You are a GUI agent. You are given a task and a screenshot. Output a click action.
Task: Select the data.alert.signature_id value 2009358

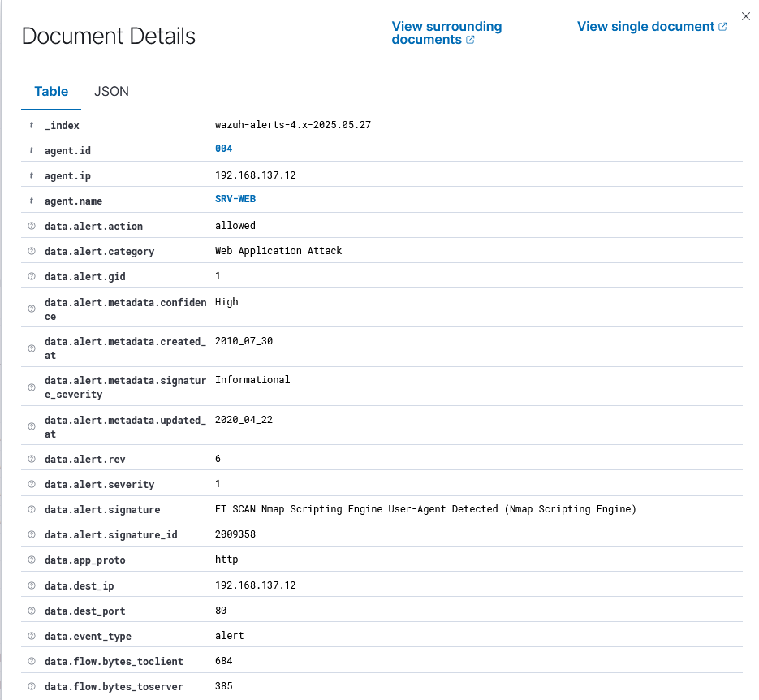[235, 535]
